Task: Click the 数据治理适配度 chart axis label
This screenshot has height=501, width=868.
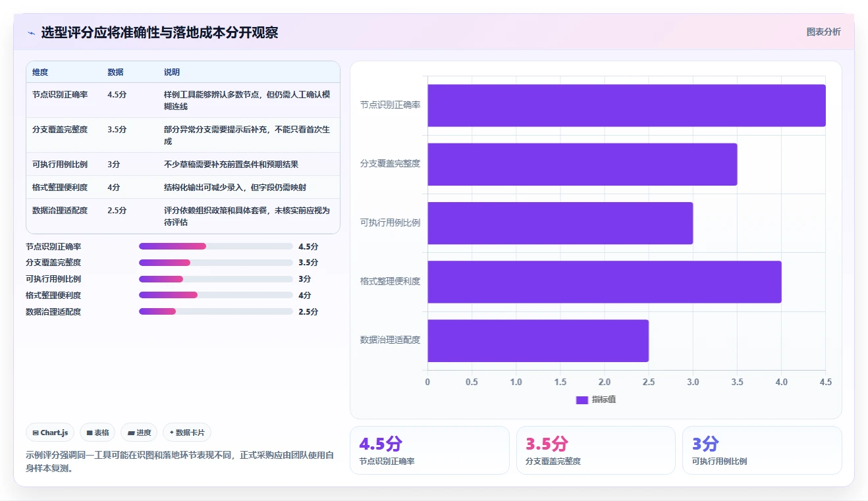Action: pyautogui.click(x=390, y=340)
